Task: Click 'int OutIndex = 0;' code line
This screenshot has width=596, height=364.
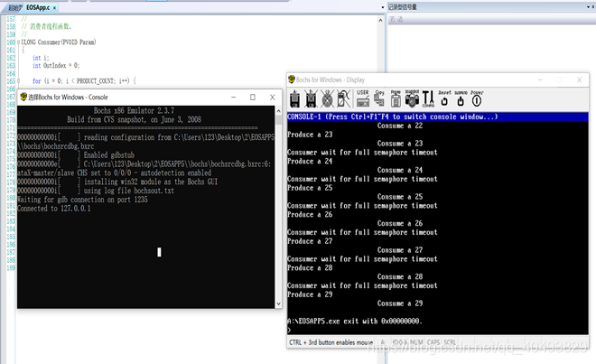Action: click(x=56, y=65)
